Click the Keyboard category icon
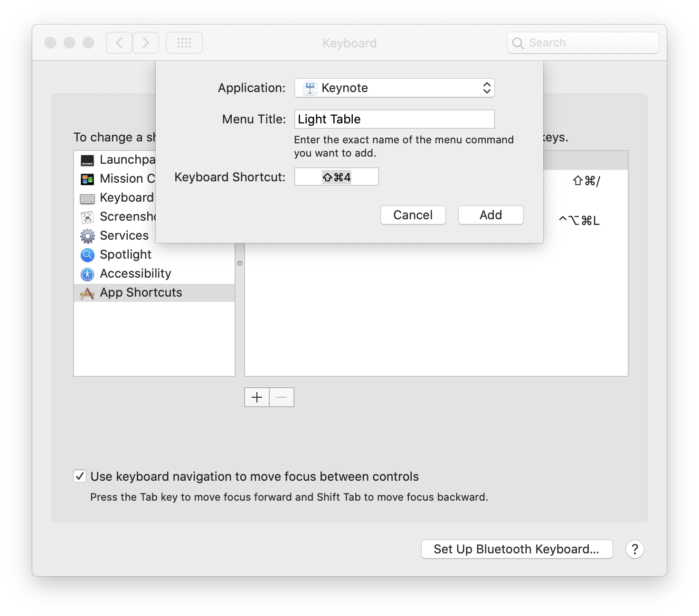 click(x=87, y=198)
